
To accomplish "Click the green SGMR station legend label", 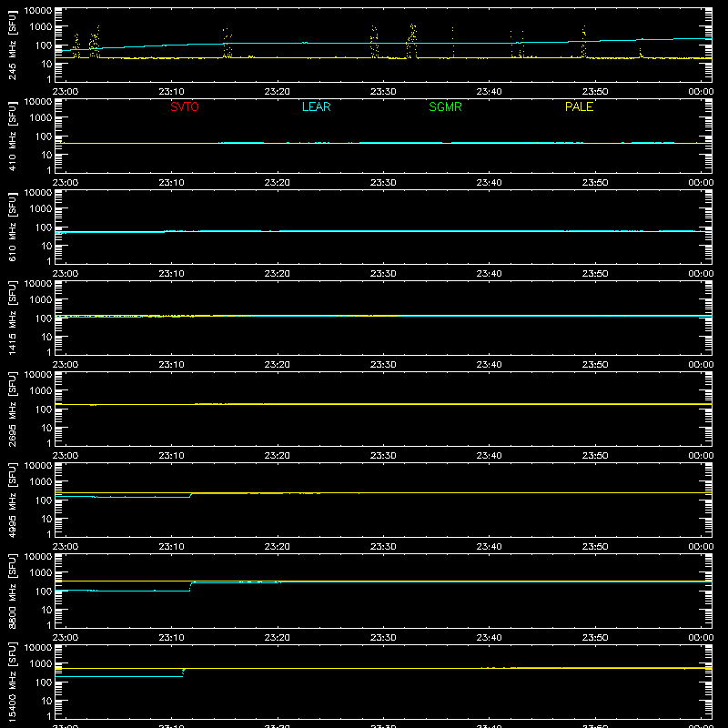I will 445,106.
